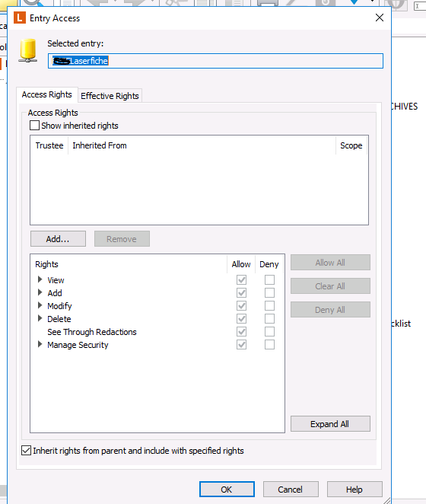Open the Effective Rights tab
Image resolution: width=426 pixels, height=504 pixels.
(x=110, y=96)
